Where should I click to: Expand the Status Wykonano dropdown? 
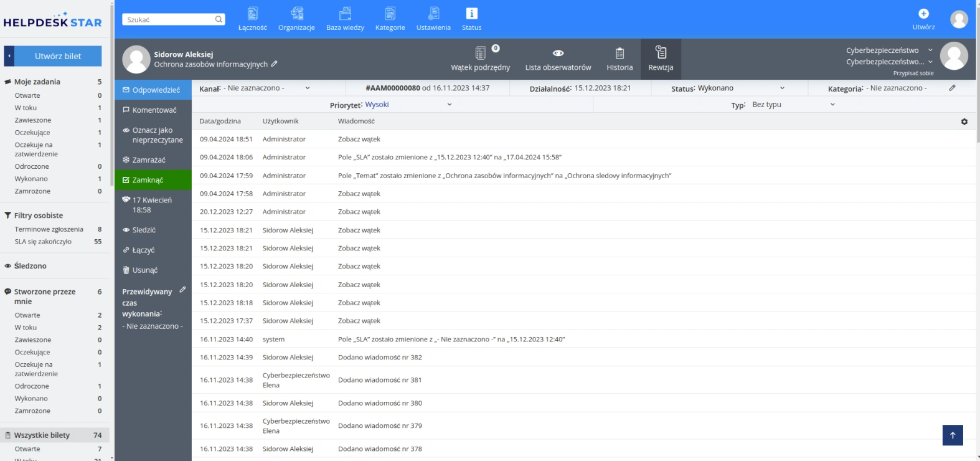click(728, 88)
